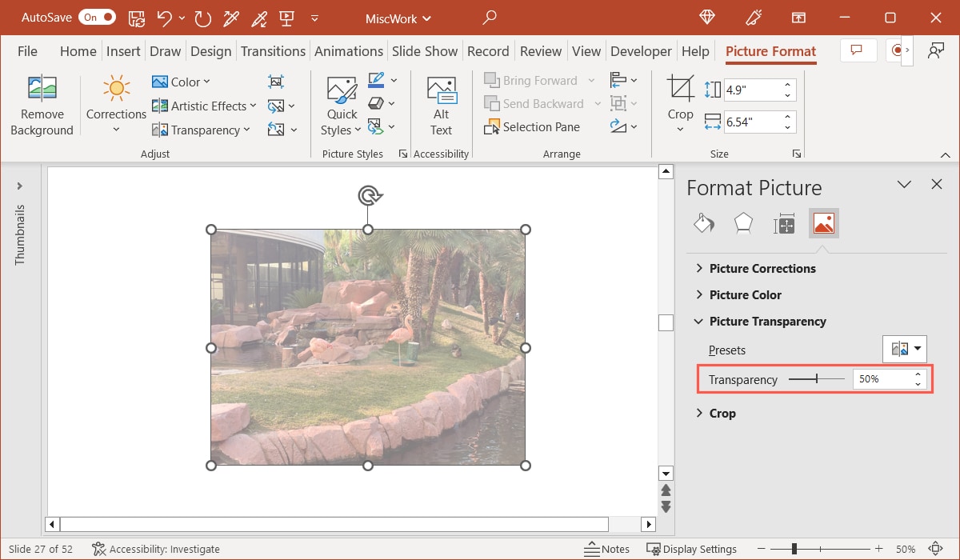This screenshot has height=560, width=960.
Task: Open the Slide Show menu tab
Action: 425,50
